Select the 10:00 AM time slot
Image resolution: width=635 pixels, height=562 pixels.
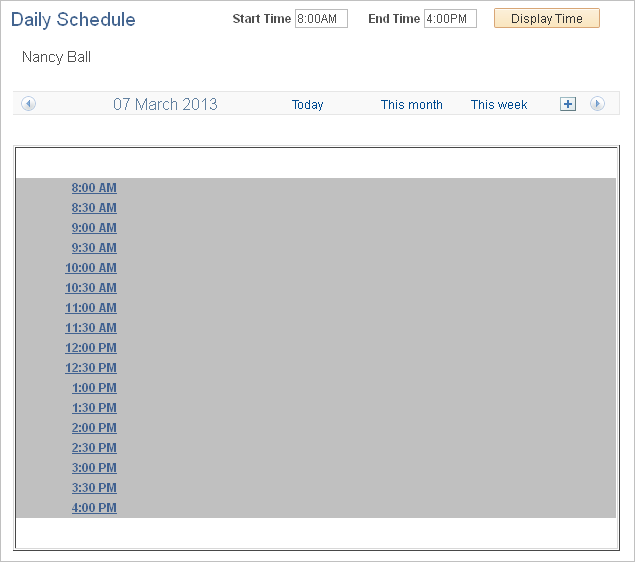coord(91,268)
